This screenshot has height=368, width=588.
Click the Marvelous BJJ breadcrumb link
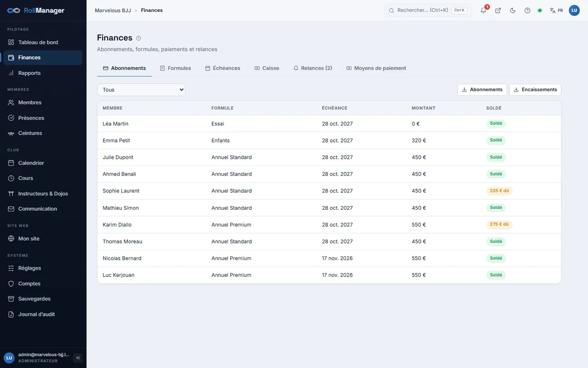(x=113, y=11)
